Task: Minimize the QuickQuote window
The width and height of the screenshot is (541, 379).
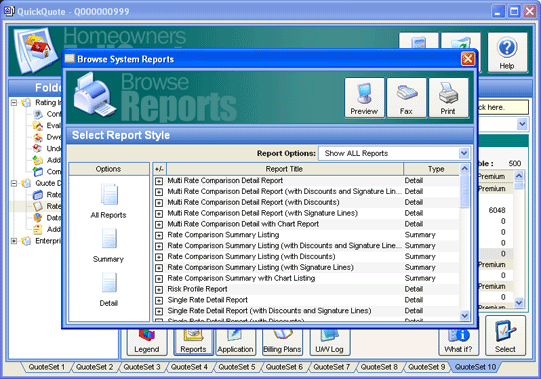Action: [x=498, y=11]
